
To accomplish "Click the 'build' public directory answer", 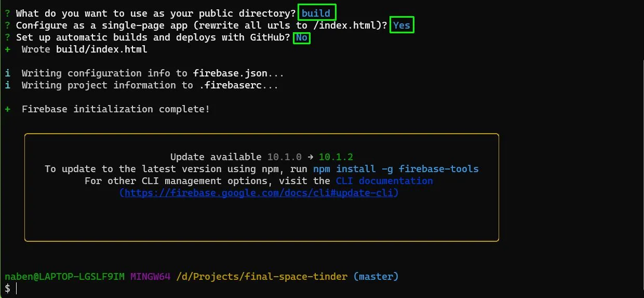I will pyautogui.click(x=316, y=13).
